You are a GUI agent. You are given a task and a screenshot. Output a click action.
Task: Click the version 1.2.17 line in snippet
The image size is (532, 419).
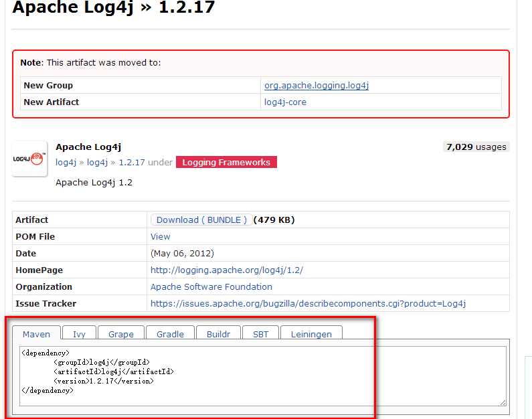(x=104, y=381)
